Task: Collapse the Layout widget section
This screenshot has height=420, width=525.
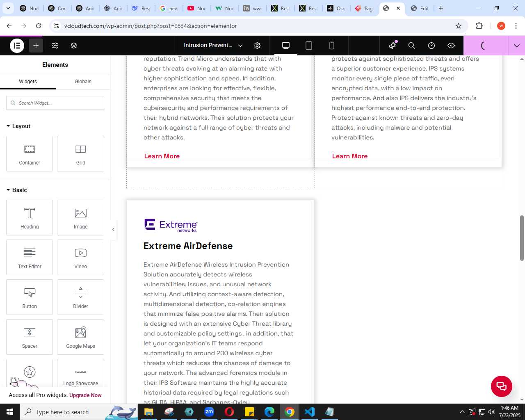Action: (18, 126)
